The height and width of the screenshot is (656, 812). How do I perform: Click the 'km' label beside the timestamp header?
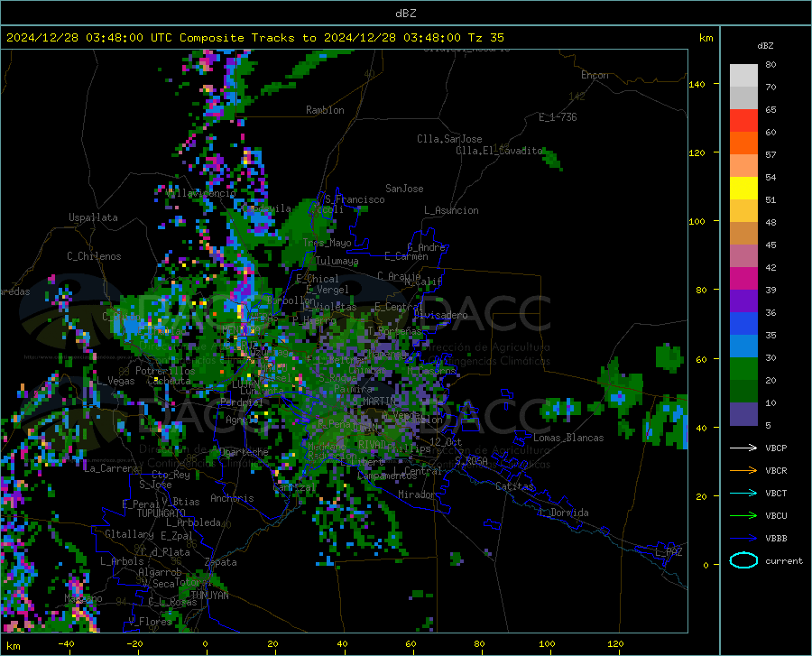pyautogui.click(x=706, y=38)
